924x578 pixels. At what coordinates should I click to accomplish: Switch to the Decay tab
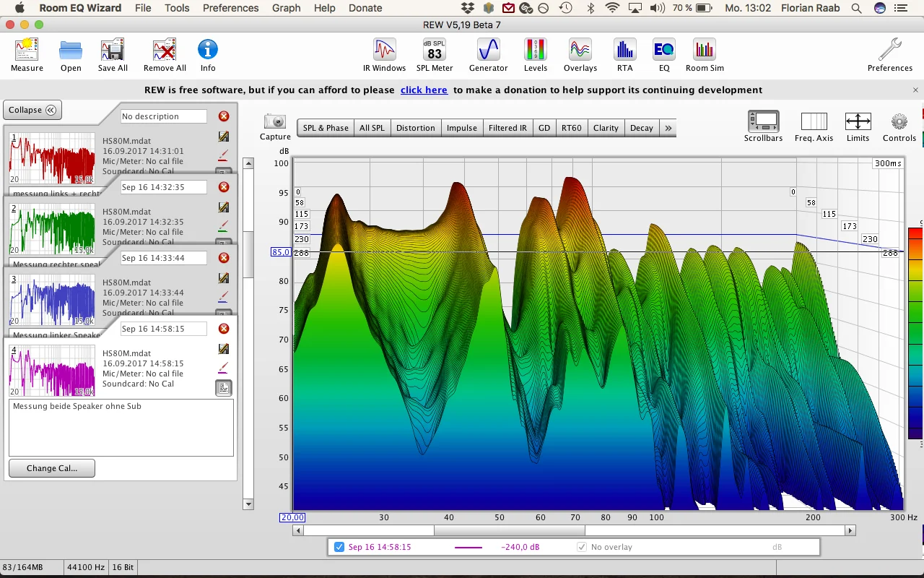642,128
